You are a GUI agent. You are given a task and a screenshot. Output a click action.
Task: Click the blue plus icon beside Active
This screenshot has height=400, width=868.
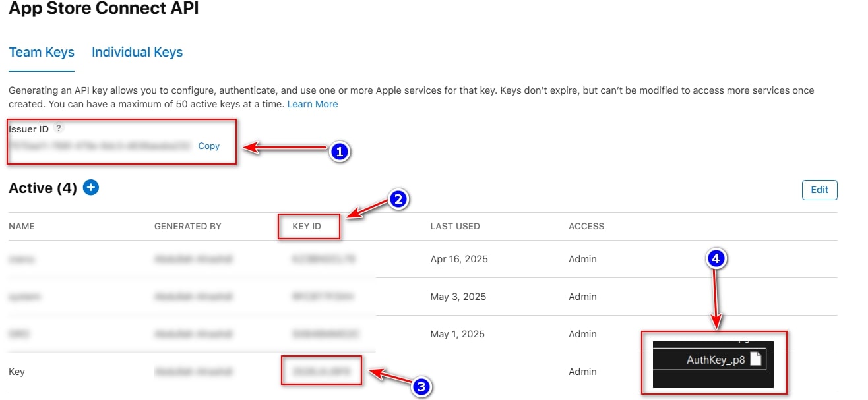(x=91, y=188)
